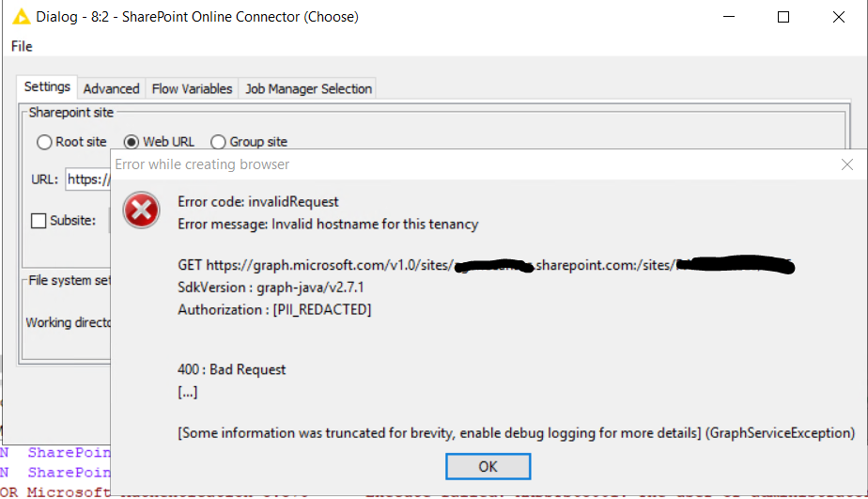Switch to the Settings tab
Image resolution: width=868 pixels, height=499 pixels.
[47, 87]
